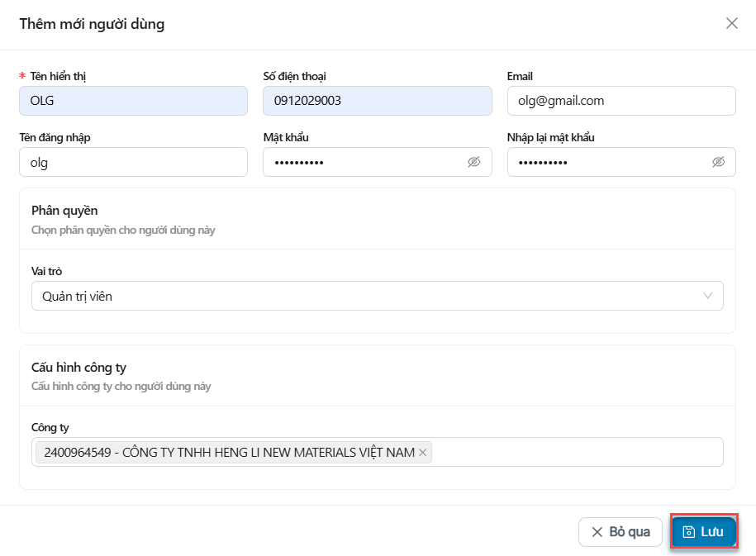756x556 pixels.
Task: Click the Tên đăng nhập field
Action: coord(133,162)
